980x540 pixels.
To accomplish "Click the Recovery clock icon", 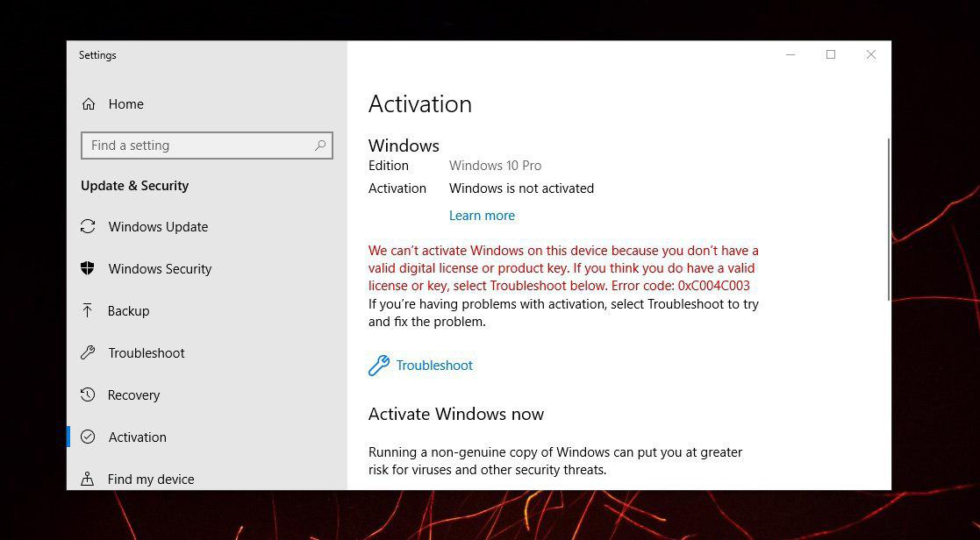I will [x=88, y=394].
